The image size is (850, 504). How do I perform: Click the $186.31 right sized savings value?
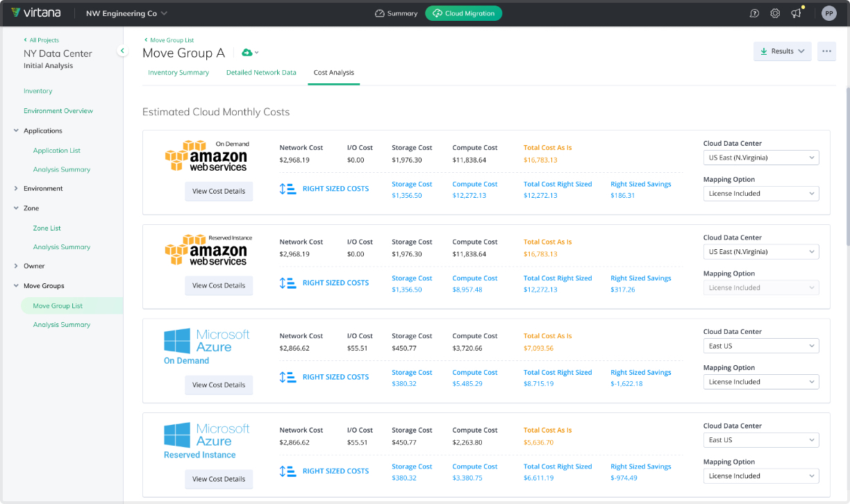click(622, 196)
